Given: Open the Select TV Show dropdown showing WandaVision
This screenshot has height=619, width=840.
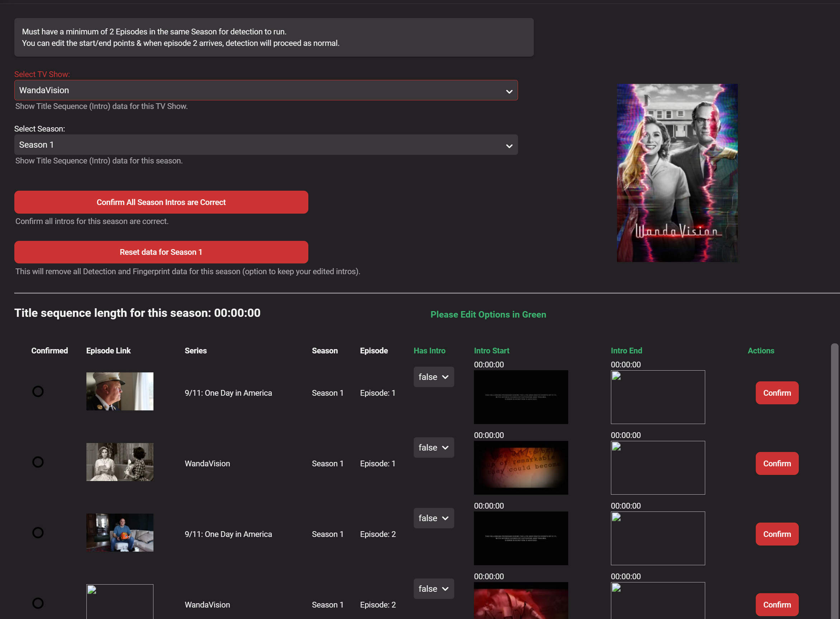Looking at the screenshot, I should (x=266, y=90).
